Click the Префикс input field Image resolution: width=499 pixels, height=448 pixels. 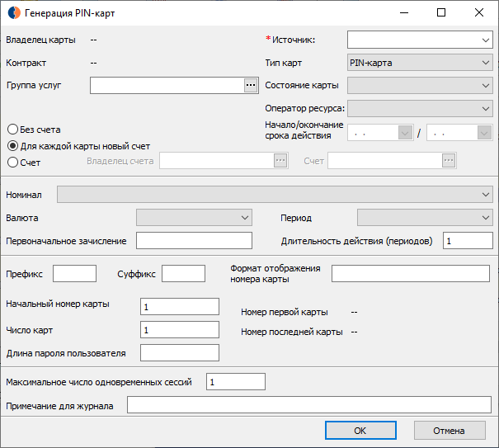[x=74, y=274]
